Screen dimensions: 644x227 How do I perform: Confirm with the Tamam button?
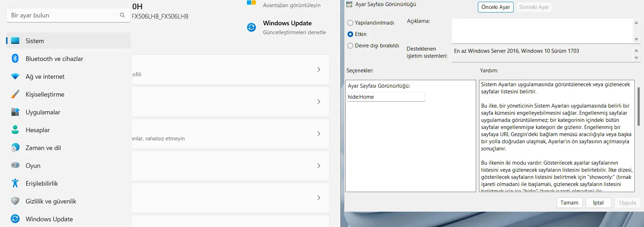tap(570, 203)
